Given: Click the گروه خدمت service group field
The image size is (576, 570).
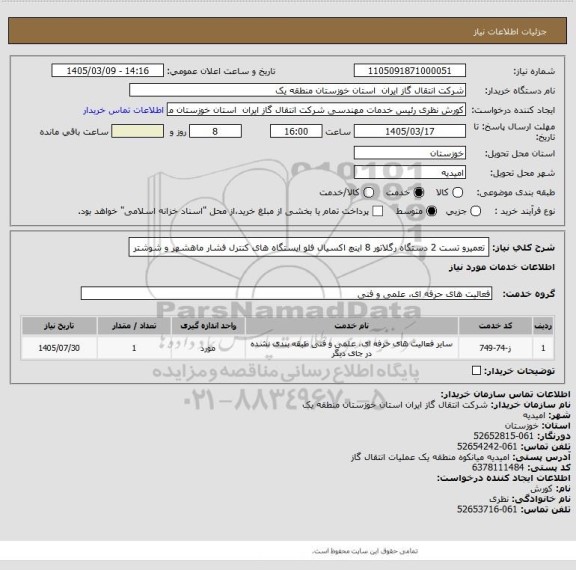Looking at the screenshot, I should [x=286, y=293].
